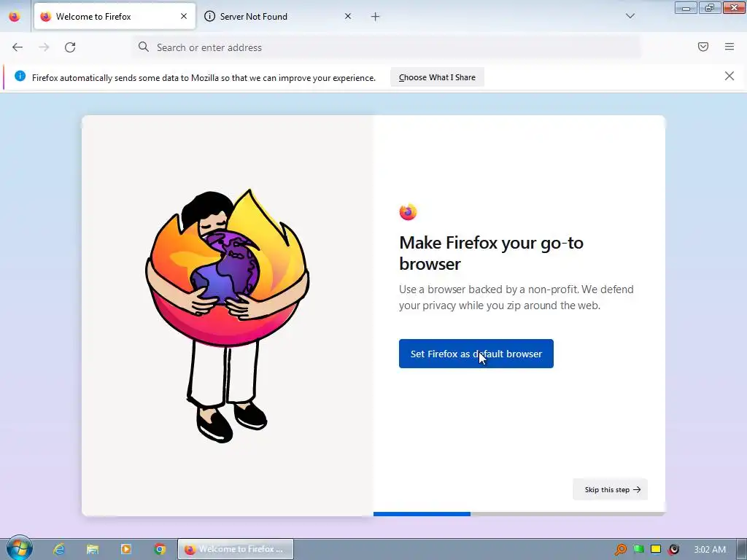Set Firefox as default browser
Viewport: 747px width, 560px height.
click(476, 354)
